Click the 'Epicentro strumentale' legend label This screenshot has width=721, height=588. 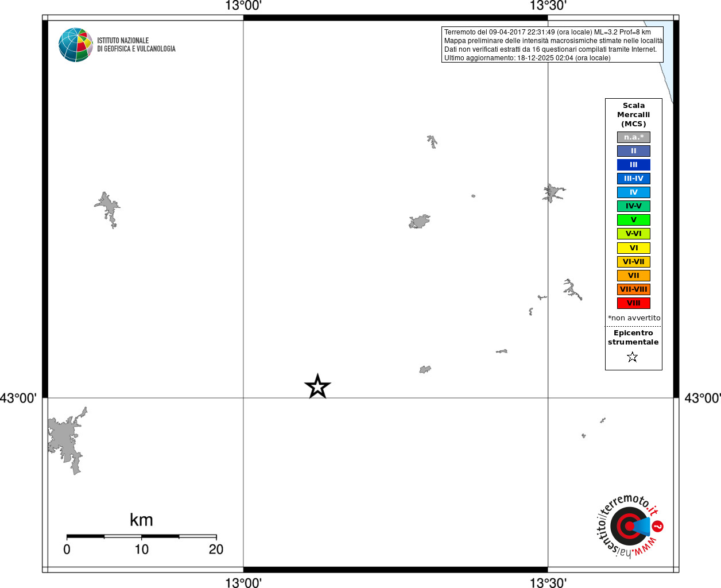633,338
